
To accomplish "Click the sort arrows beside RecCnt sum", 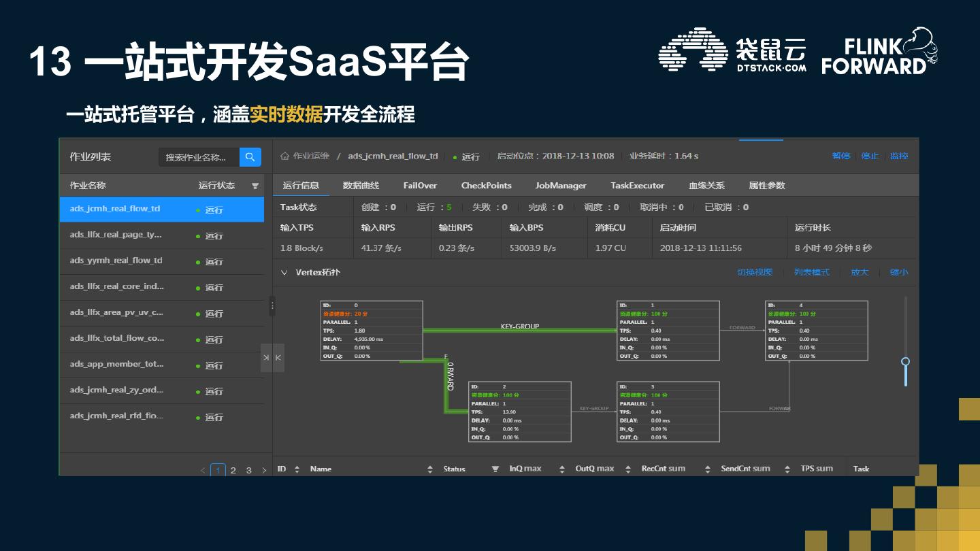I will tap(707, 469).
